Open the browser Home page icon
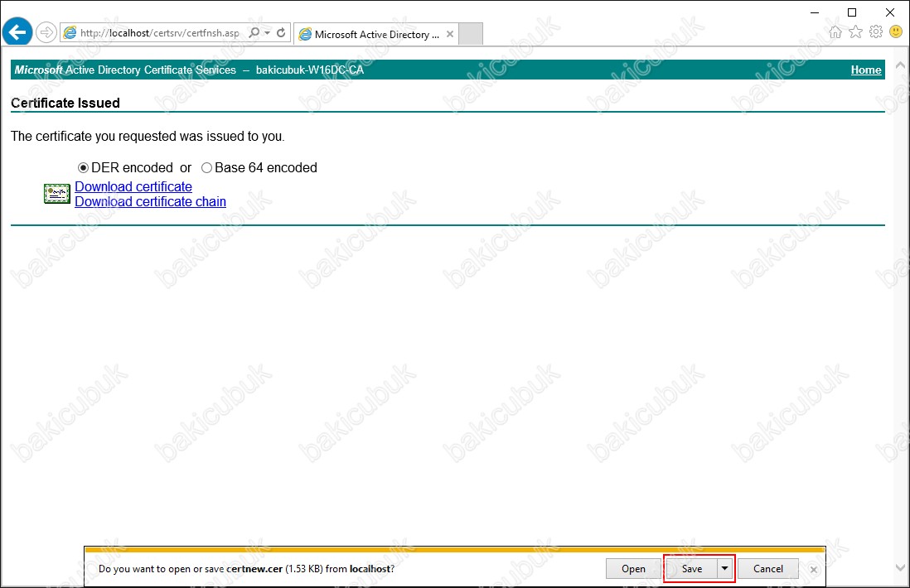The image size is (910, 588). 835,32
